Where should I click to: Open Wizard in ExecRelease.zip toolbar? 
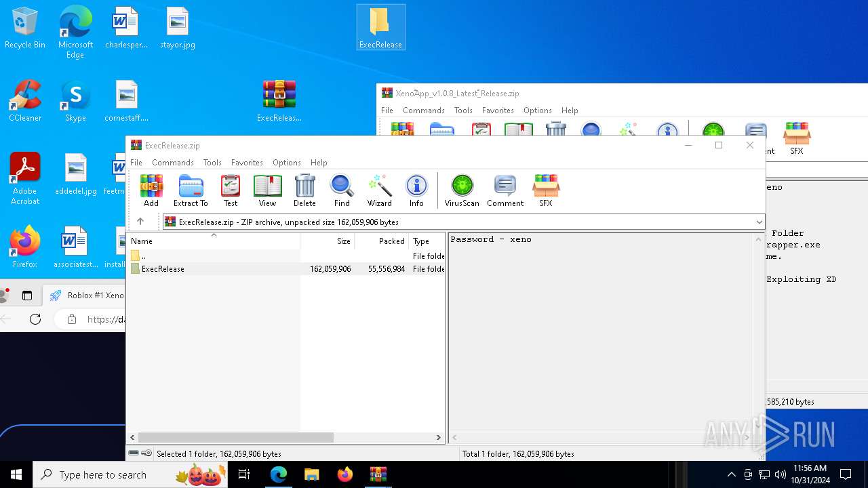(380, 190)
